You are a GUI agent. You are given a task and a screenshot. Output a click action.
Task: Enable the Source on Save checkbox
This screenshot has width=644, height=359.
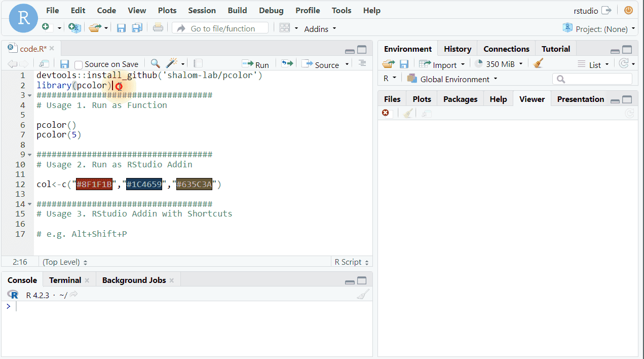coord(79,64)
